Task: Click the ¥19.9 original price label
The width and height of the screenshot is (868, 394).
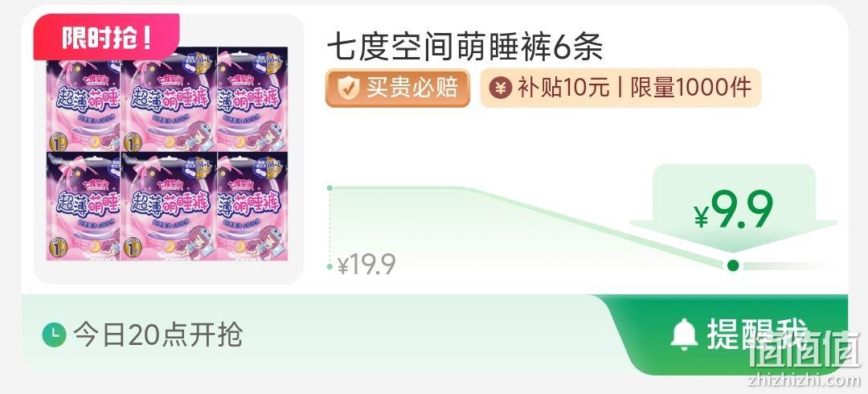Action: point(366,265)
